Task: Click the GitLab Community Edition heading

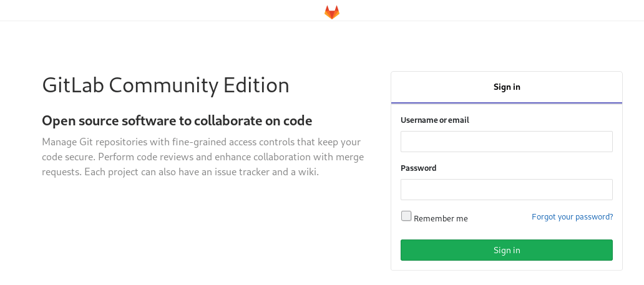Action: (165, 85)
